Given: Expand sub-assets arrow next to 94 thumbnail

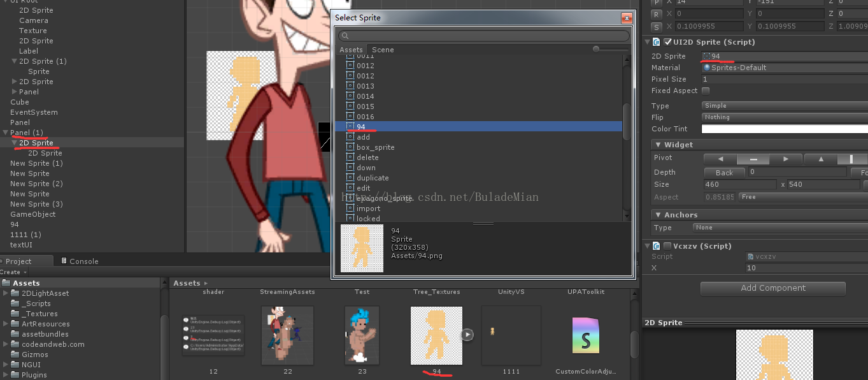Looking at the screenshot, I should coord(467,334).
